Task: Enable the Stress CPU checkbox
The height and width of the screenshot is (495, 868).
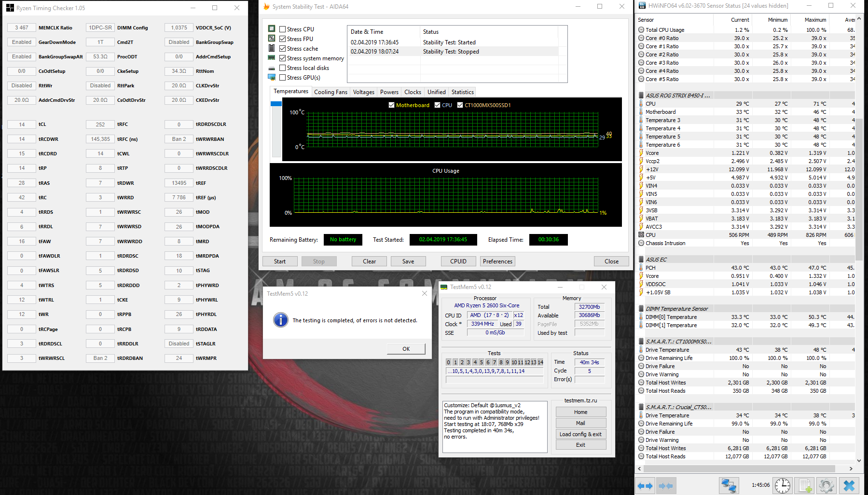Action: click(283, 29)
